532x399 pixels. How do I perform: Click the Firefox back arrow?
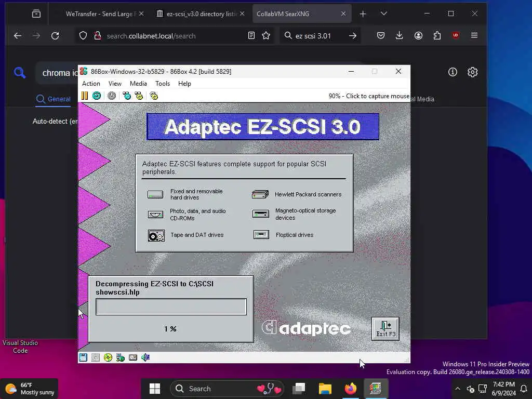18,36
